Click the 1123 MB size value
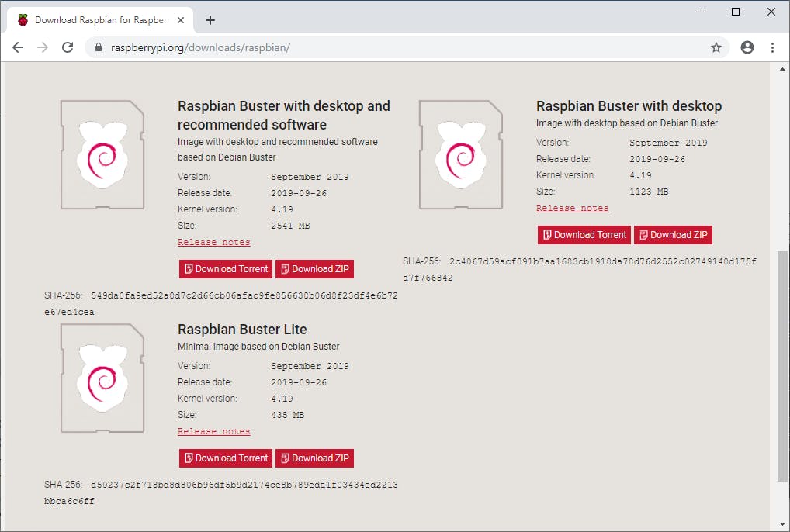This screenshot has height=532, width=790. click(649, 192)
